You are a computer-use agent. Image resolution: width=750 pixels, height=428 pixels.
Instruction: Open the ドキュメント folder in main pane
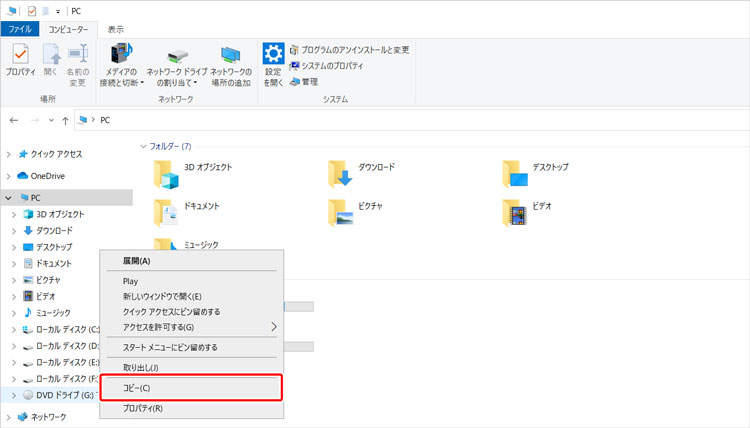click(187, 213)
